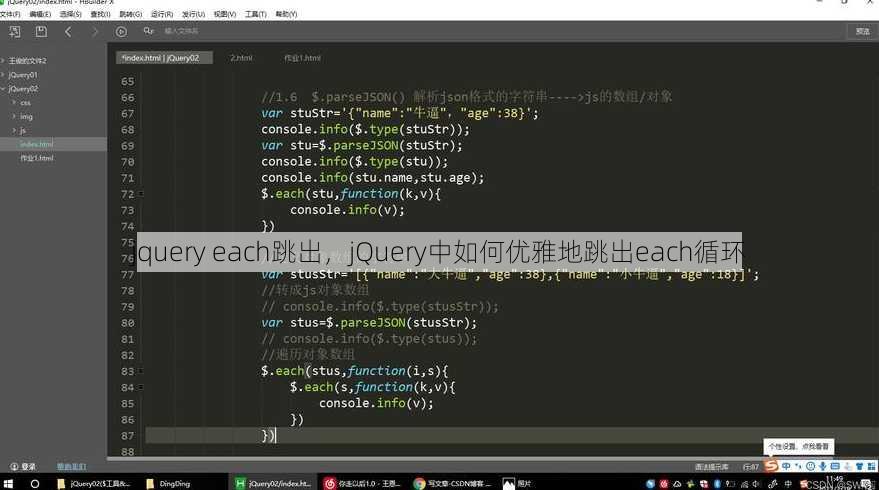
Task: Open the 帮助(Y) menu
Action: coord(286,14)
